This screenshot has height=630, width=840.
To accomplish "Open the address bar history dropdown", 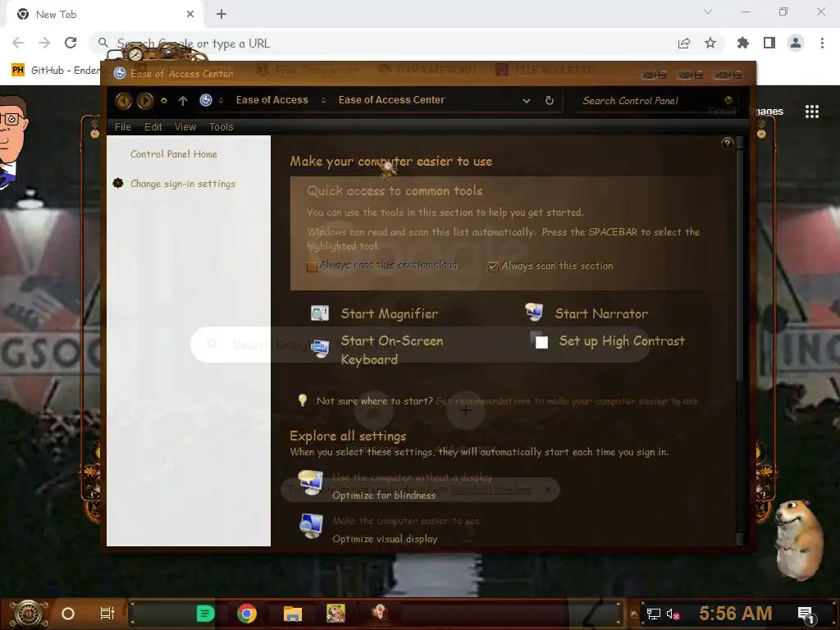I will (x=527, y=100).
